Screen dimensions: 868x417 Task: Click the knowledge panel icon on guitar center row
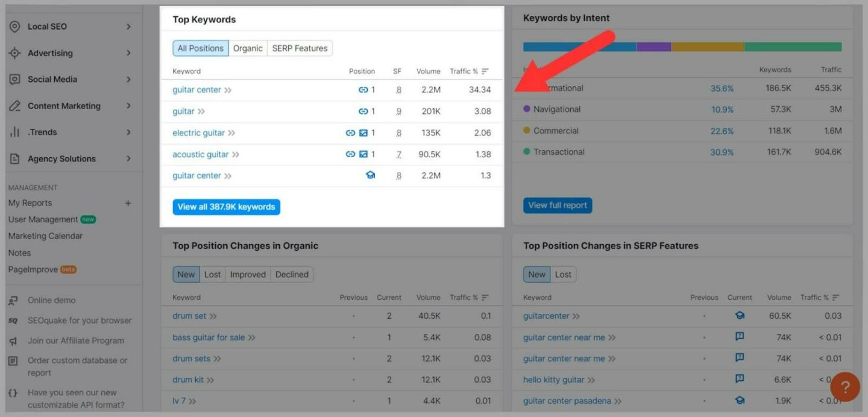coord(370,175)
